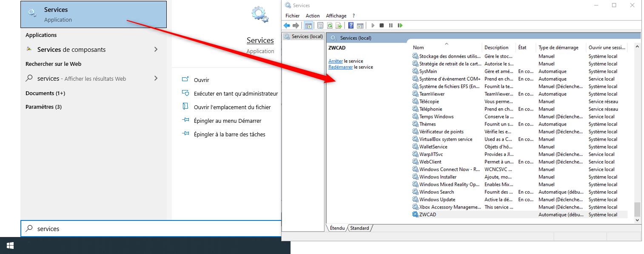Click the Windows Start button
Screen dimensions: 644x254
tap(10, 246)
